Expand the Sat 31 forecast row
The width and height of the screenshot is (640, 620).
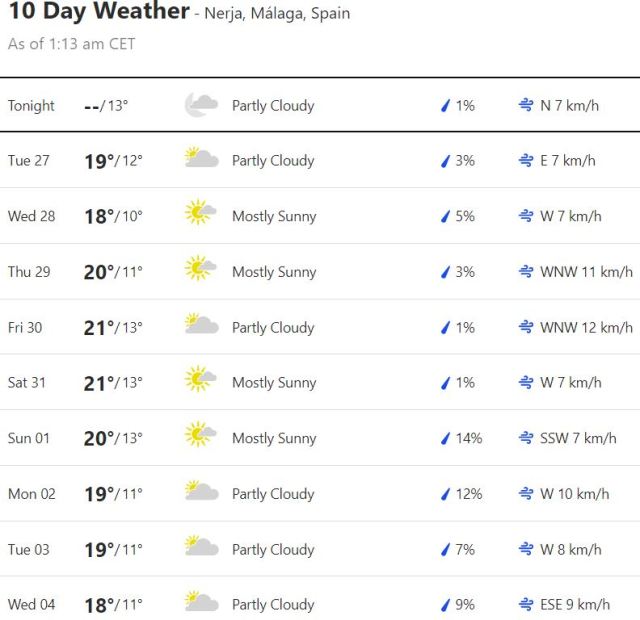pos(320,382)
